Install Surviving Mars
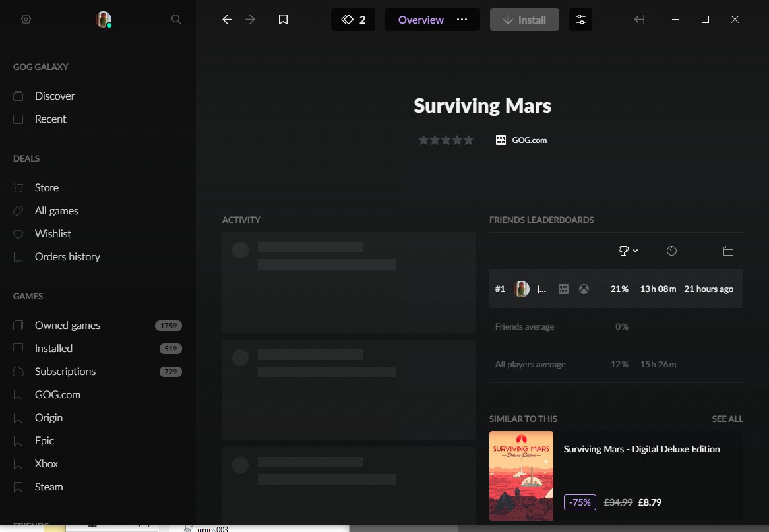 524,20
